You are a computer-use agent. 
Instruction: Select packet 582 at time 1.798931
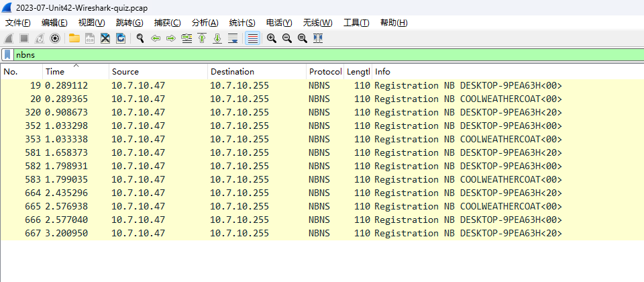click(322, 166)
